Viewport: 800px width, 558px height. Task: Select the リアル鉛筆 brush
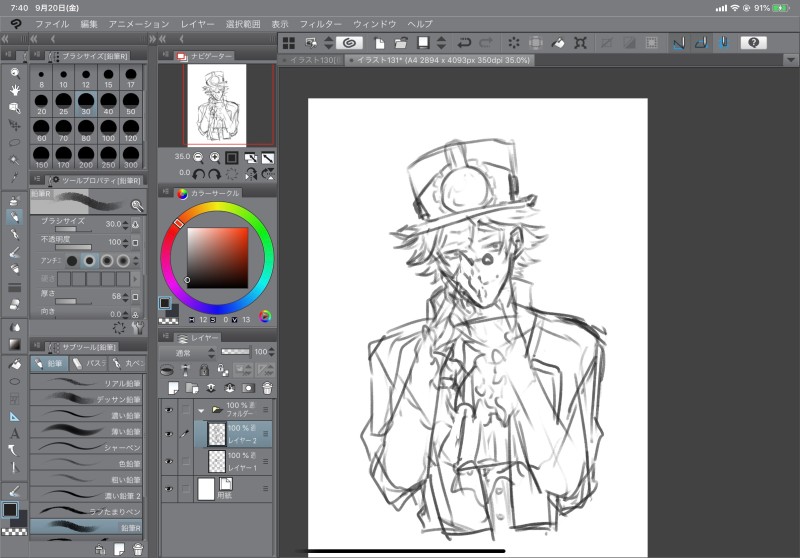[x=86, y=383]
